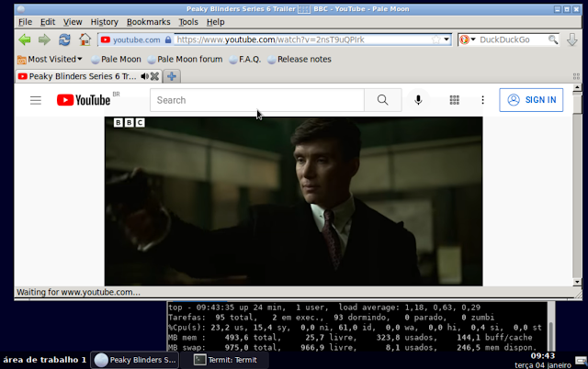Reload the current page

click(x=64, y=39)
